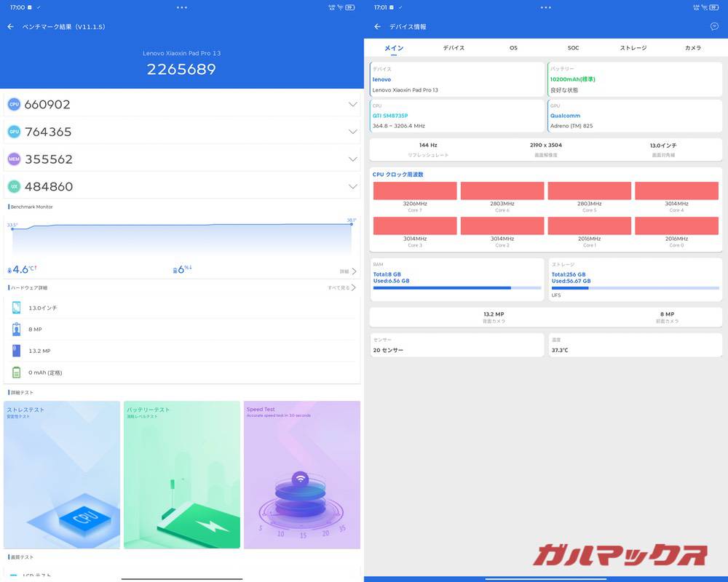Tap the 144 Hz refresh rate value
The image size is (728, 582).
[x=428, y=145]
